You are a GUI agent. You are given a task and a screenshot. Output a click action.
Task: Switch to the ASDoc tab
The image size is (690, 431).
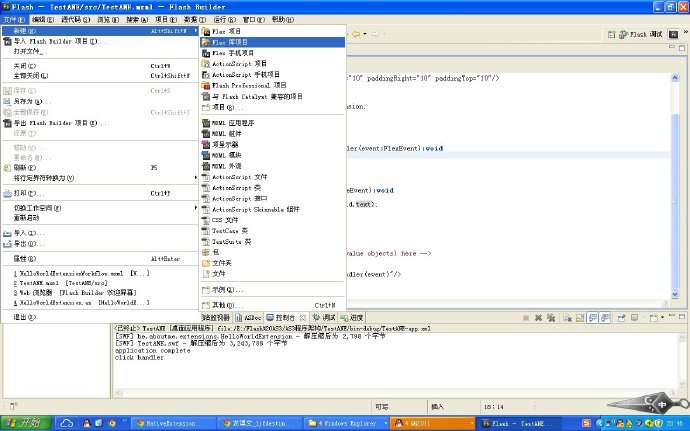click(249, 317)
